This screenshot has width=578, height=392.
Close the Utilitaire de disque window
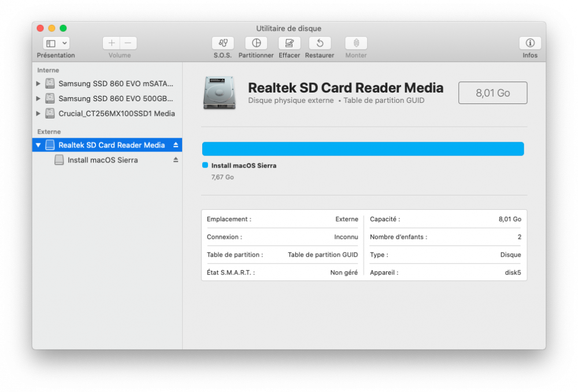coord(40,28)
